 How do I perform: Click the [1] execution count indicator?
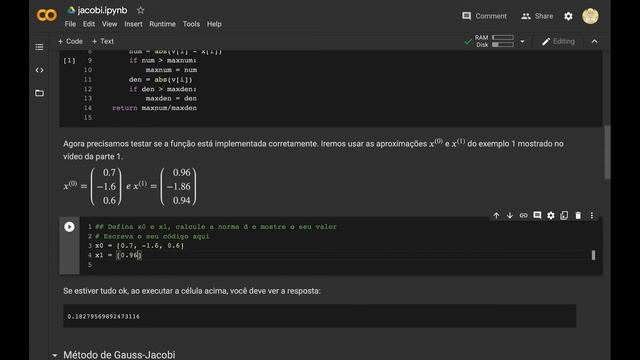click(x=69, y=60)
